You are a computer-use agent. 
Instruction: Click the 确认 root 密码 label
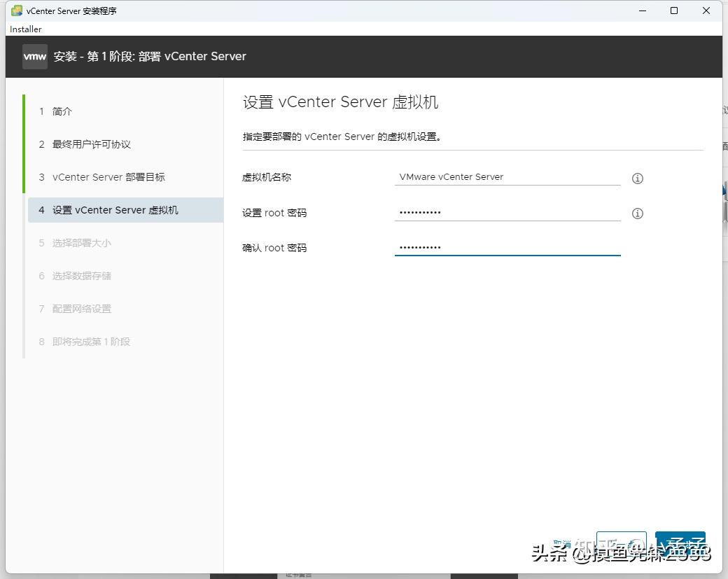coord(274,248)
